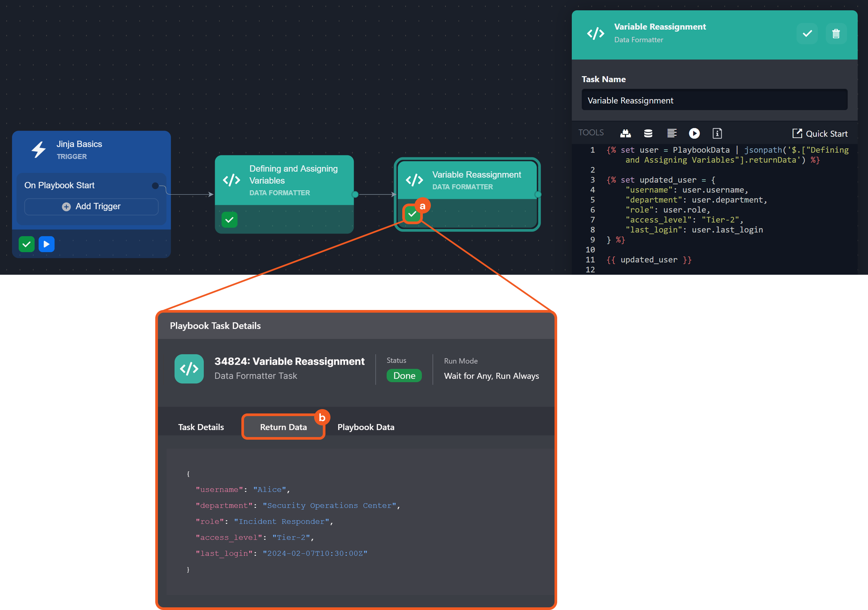Switch to the Return Data tab
The height and width of the screenshot is (610, 868).
pyautogui.click(x=283, y=427)
